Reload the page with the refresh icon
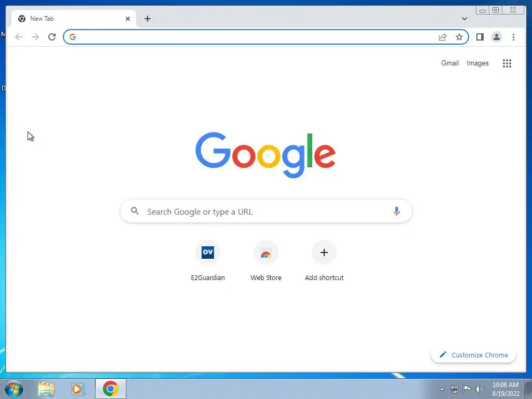This screenshot has height=399, width=532. pyautogui.click(x=52, y=37)
